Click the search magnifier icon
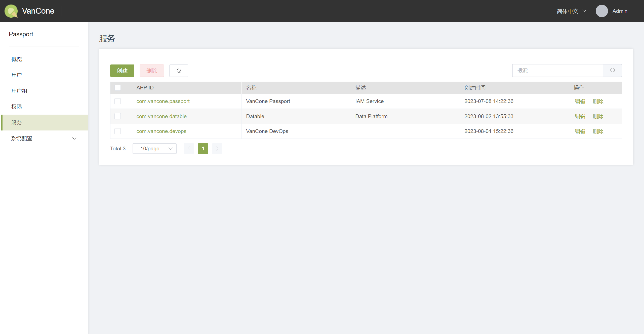 [613, 71]
